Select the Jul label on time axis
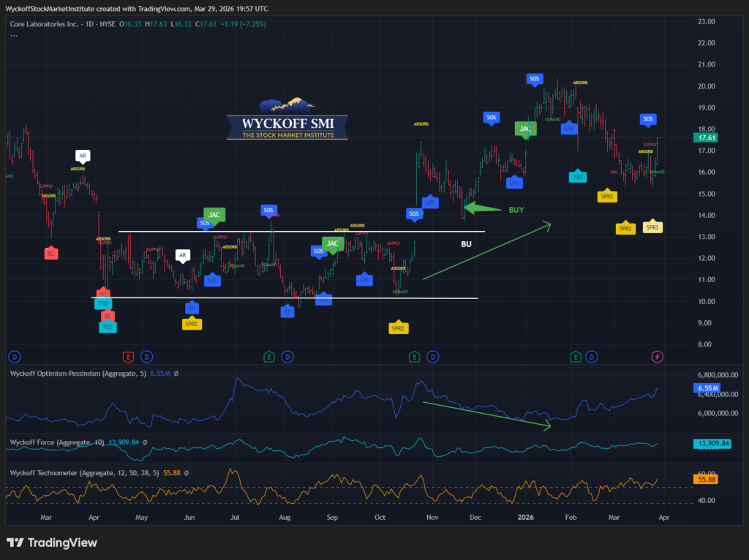The image size is (749, 560). (236, 516)
